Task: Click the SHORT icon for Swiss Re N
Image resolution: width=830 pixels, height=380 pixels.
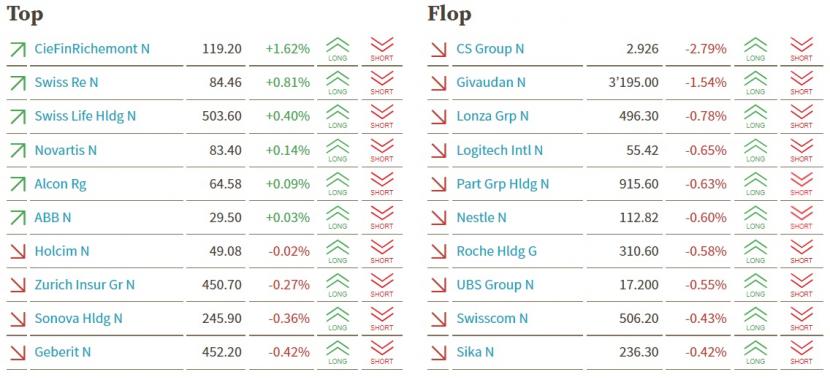Action: click(382, 83)
